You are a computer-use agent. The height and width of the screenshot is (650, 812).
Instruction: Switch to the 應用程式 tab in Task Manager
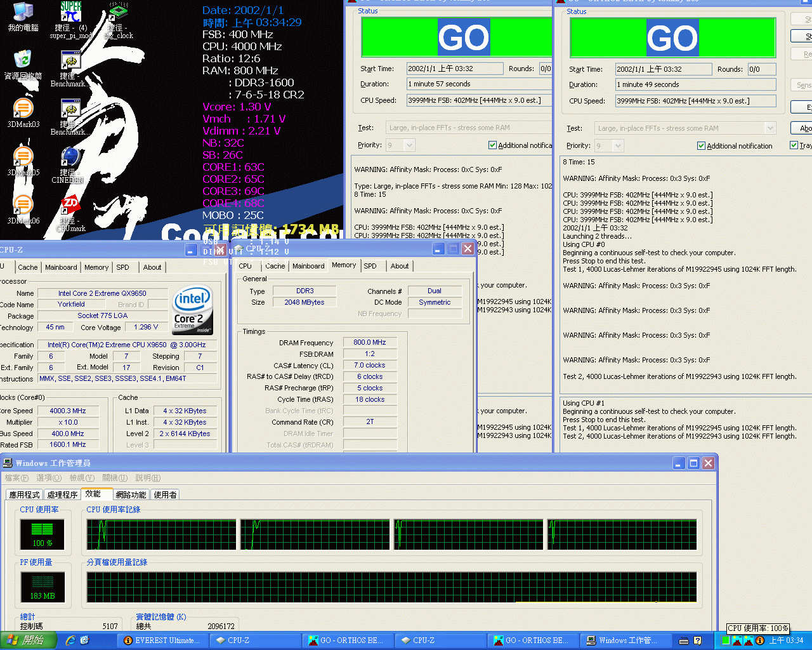[24, 494]
